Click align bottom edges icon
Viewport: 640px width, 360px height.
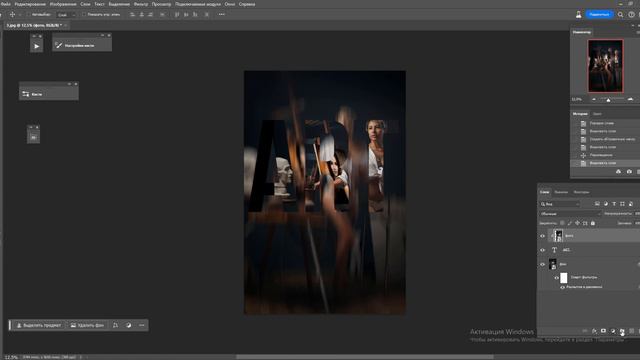pos(195,14)
